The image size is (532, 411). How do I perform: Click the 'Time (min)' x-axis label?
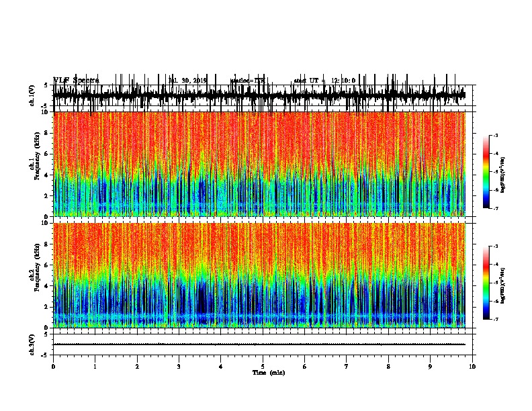coord(269,373)
